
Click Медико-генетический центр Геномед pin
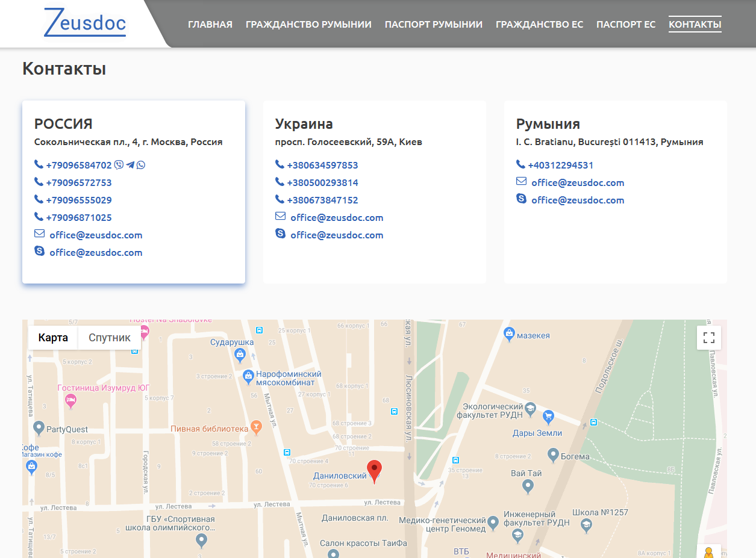pyautogui.click(x=493, y=522)
